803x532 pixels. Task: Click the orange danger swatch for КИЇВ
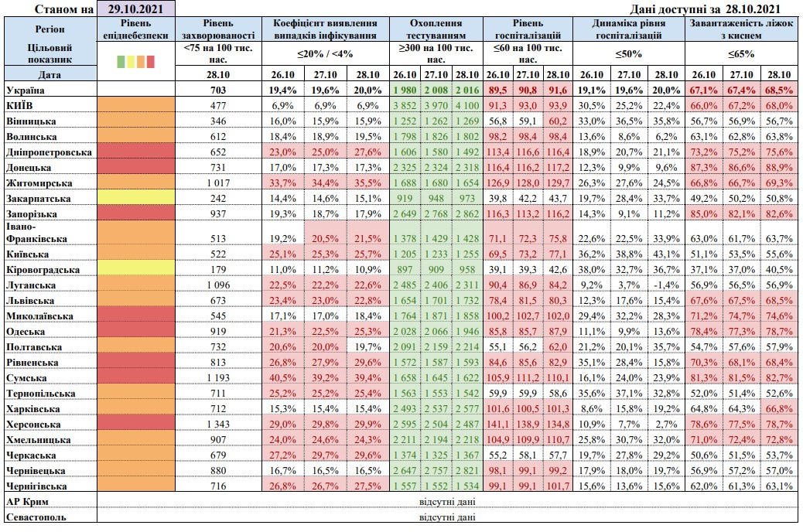(136, 104)
